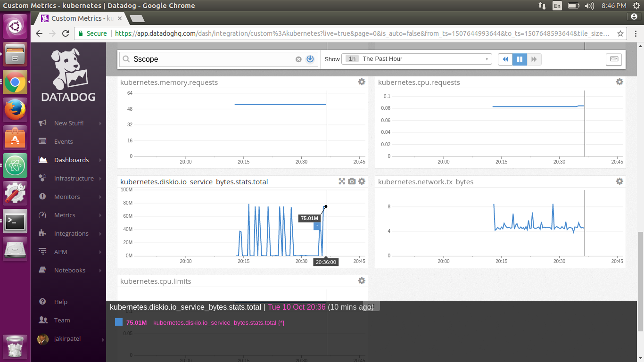Click the page vertical scrollbar thumb
The image size is (644, 362).
(640, 281)
